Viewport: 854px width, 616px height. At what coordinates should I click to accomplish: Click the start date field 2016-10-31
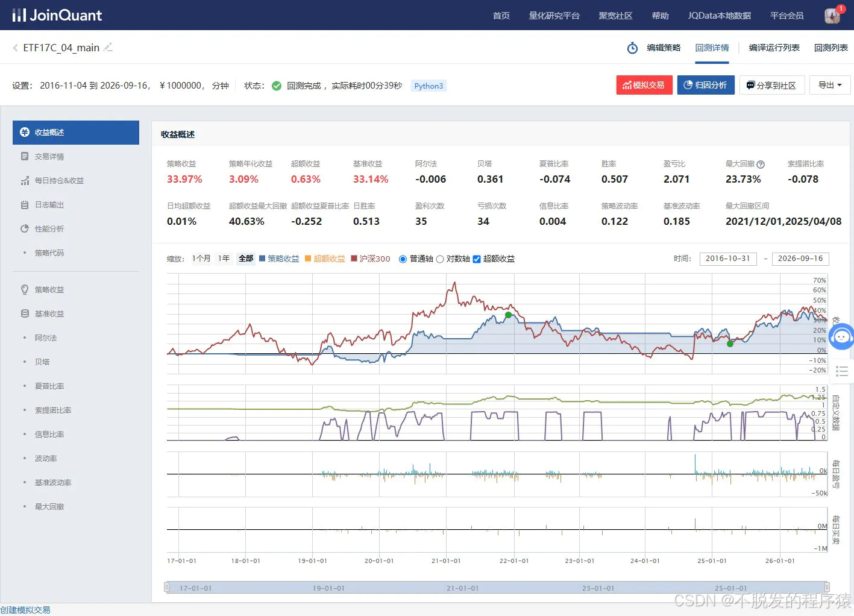click(x=728, y=259)
